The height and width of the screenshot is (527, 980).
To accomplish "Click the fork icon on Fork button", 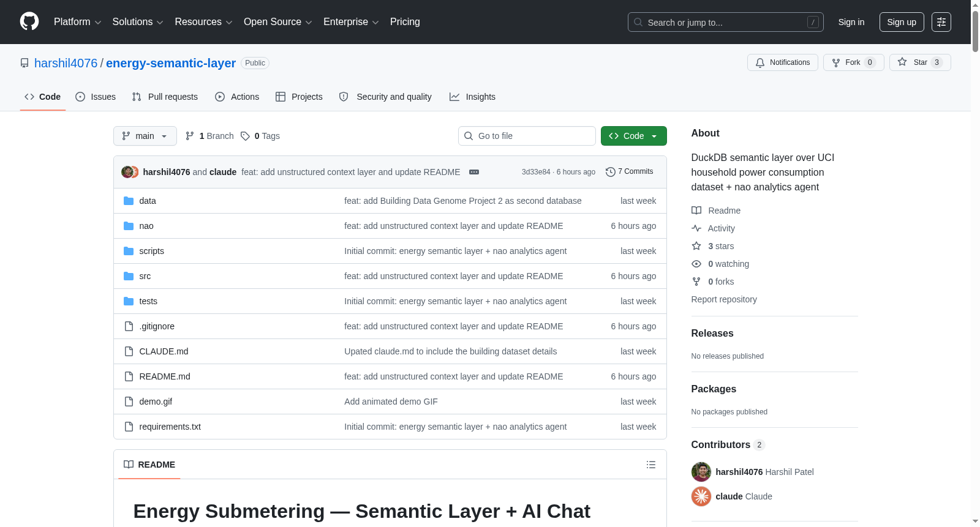I will click(836, 62).
